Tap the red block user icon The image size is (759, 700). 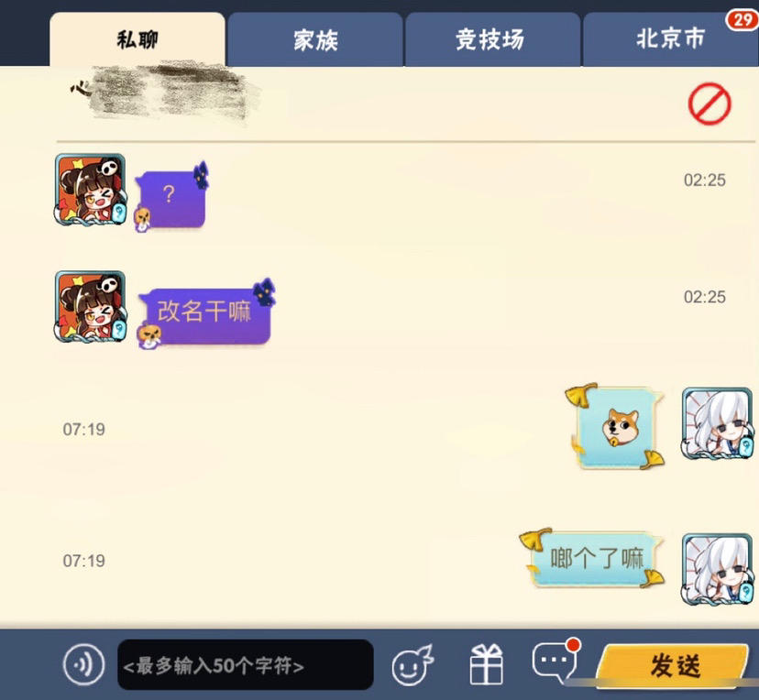click(x=709, y=104)
